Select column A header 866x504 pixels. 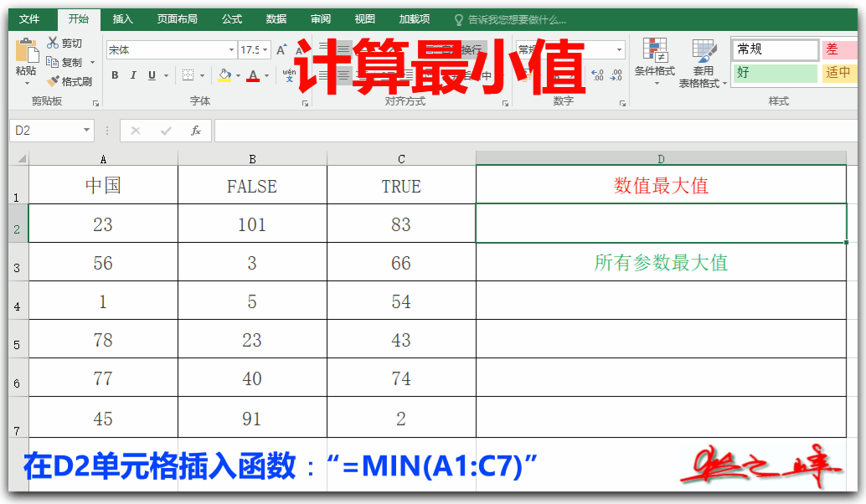[x=103, y=159]
